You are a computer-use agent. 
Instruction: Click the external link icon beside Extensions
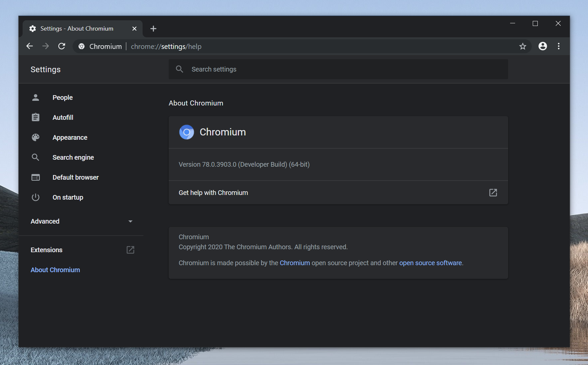point(130,250)
